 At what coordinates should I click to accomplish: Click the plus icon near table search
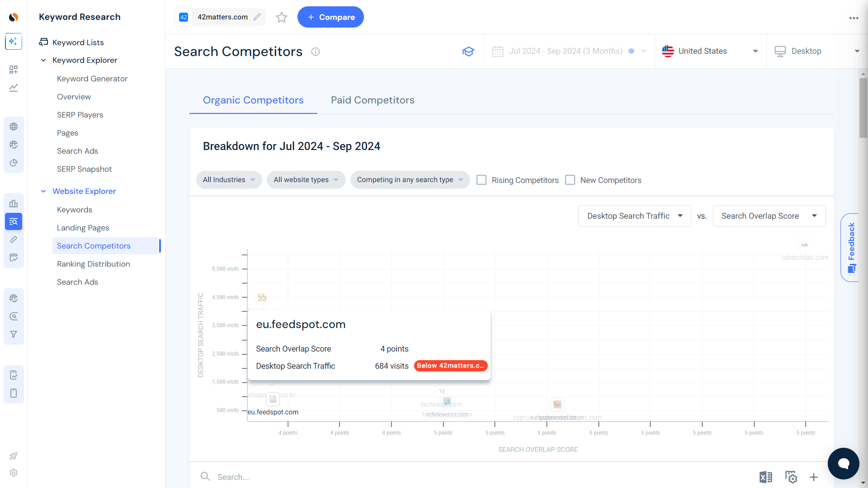[x=814, y=477]
